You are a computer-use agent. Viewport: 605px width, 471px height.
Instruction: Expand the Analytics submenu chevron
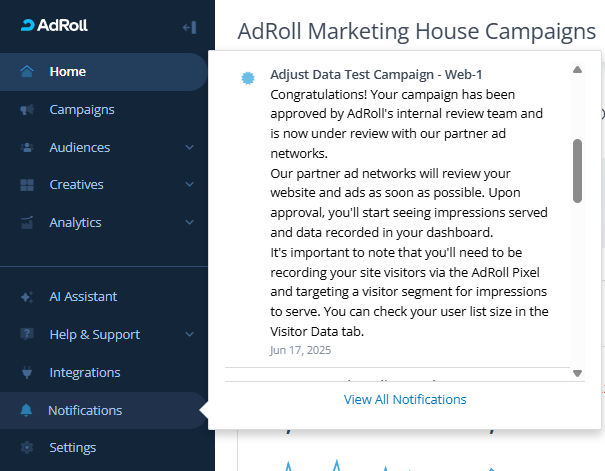click(x=190, y=223)
